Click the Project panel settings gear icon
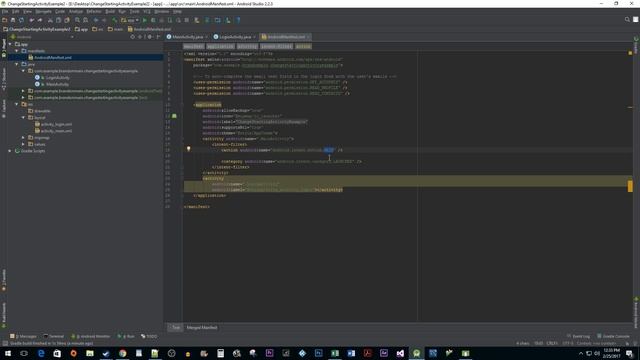The width and height of the screenshot is (640, 360). point(149,37)
